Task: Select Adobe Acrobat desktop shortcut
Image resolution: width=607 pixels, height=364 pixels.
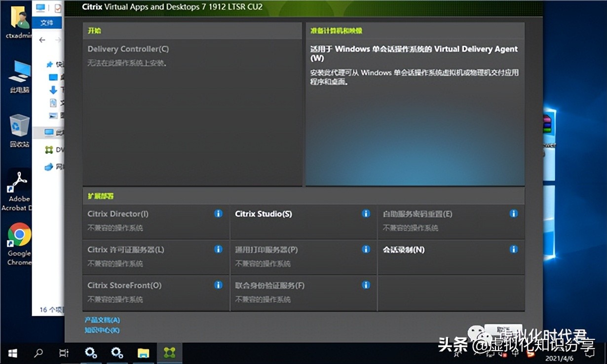Action: (19, 190)
